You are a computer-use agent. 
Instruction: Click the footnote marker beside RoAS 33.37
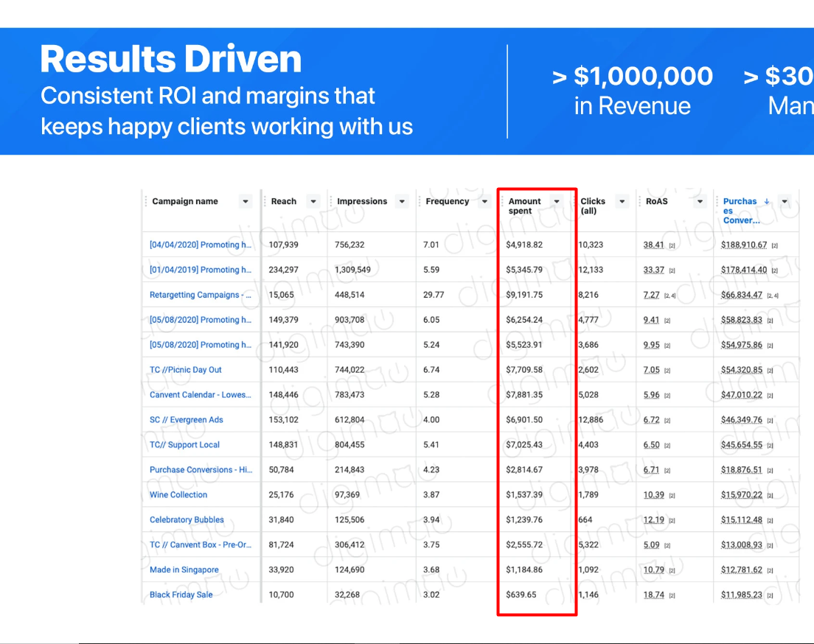tap(672, 270)
